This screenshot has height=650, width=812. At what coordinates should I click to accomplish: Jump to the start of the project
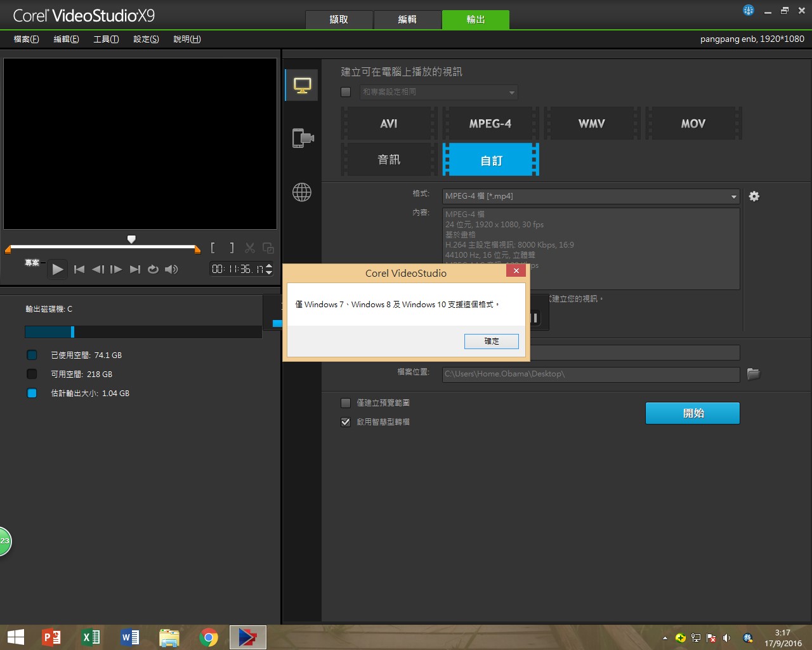[79, 269]
